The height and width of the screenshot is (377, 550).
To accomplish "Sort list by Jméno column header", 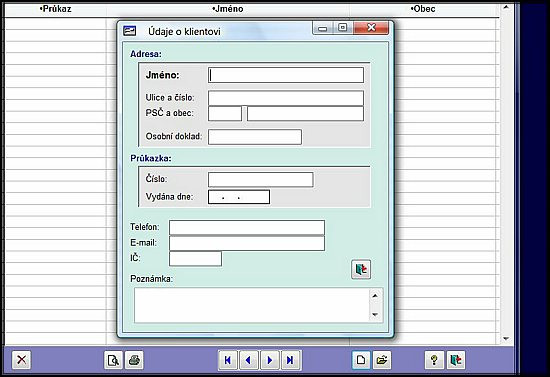I will pyautogui.click(x=228, y=9).
